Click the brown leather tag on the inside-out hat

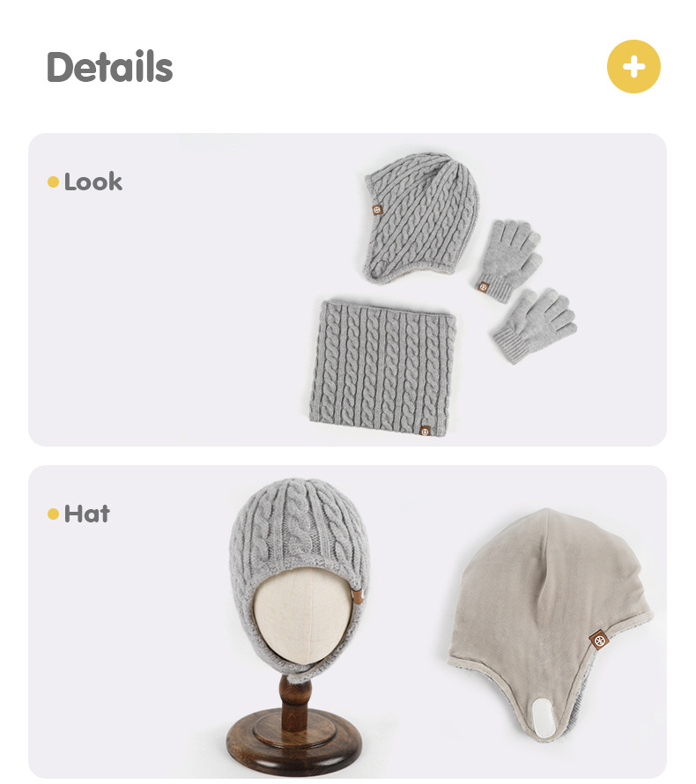click(598, 640)
